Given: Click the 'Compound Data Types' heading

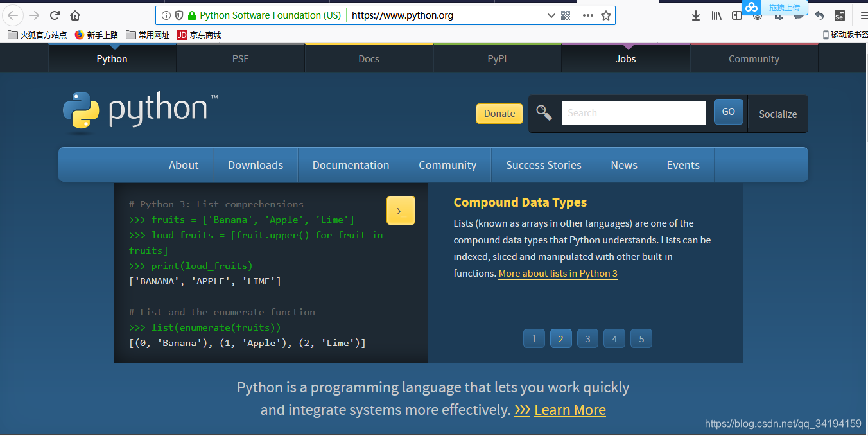Looking at the screenshot, I should coord(520,202).
